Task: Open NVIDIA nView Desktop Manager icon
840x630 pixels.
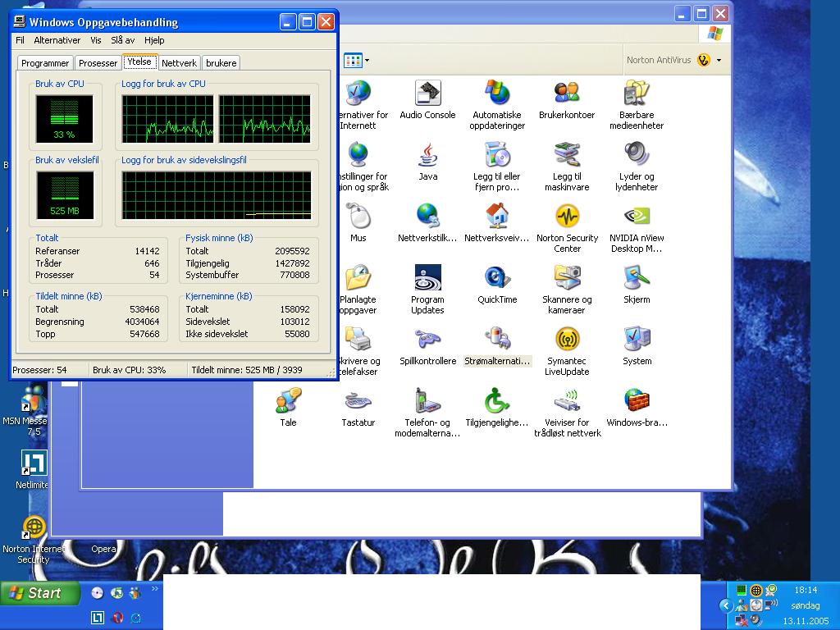Action: [x=637, y=228]
